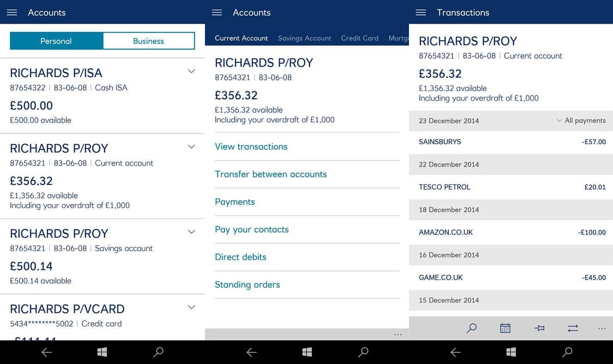This screenshot has width=613, height=364.
Task: Switch to the partially visible Mortgage tab
Action: tap(399, 38)
